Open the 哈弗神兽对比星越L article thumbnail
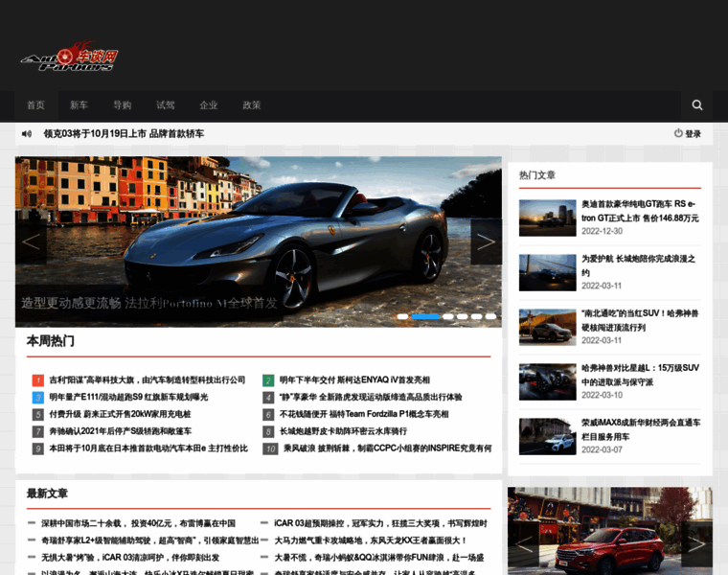Image resolution: width=728 pixels, height=575 pixels. 547,381
